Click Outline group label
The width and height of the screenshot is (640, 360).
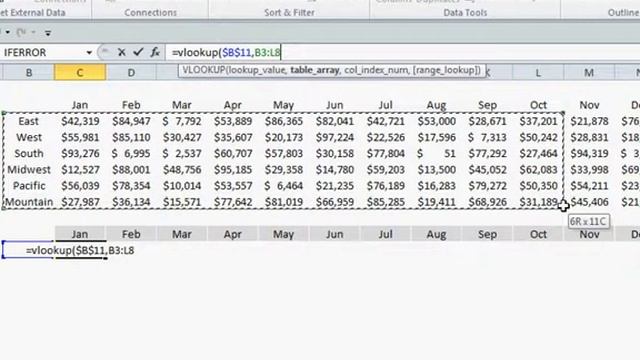pyautogui.click(x=624, y=13)
